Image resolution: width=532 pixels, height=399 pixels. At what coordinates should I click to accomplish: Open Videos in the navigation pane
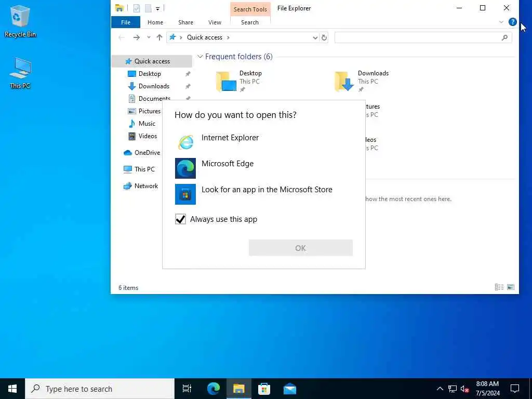tap(148, 136)
